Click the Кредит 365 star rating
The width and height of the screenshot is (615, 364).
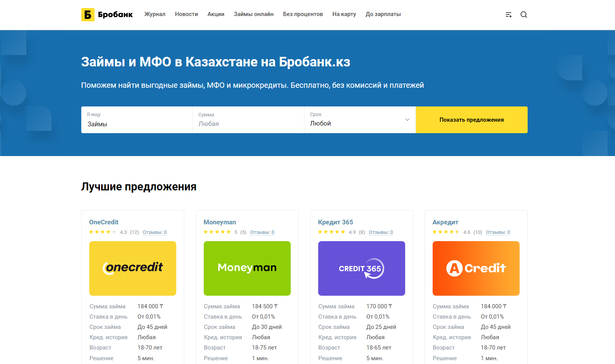pos(332,232)
